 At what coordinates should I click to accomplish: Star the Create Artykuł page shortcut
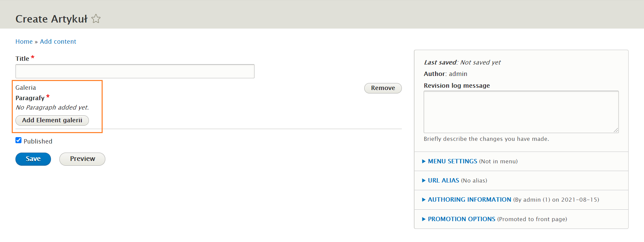[96, 18]
